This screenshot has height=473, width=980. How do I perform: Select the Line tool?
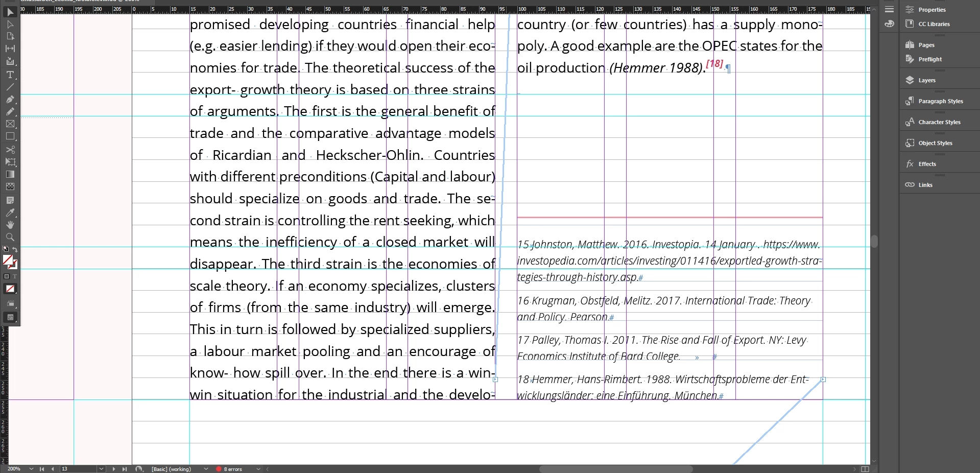pos(10,87)
